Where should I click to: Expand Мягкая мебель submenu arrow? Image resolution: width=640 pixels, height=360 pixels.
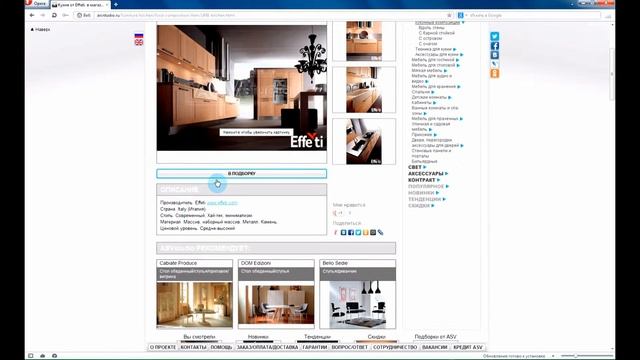click(445, 71)
